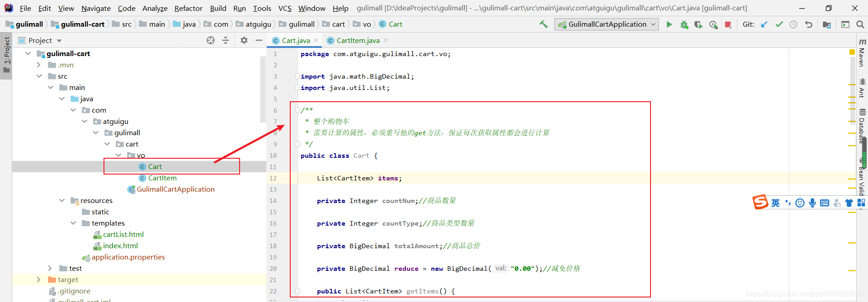Image resolution: width=868 pixels, height=302 pixels.
Task: Open the Navigate menu
Action: (x=96, y=8)
